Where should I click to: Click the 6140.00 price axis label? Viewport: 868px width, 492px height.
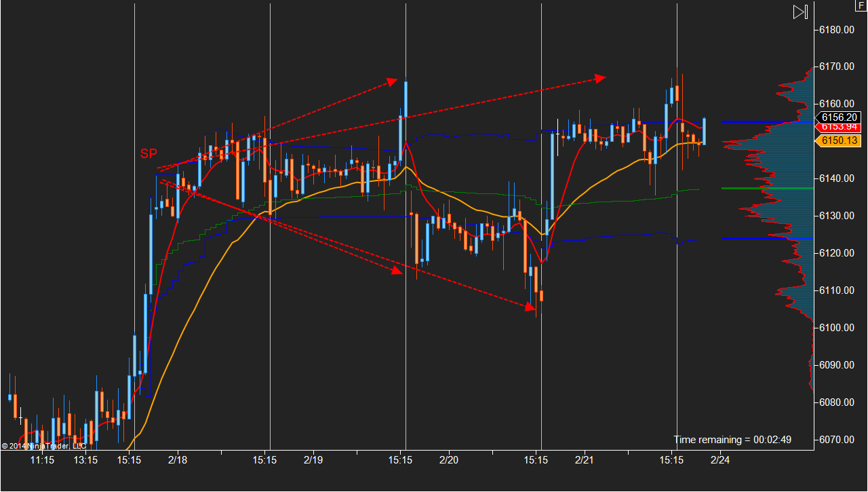836,179
